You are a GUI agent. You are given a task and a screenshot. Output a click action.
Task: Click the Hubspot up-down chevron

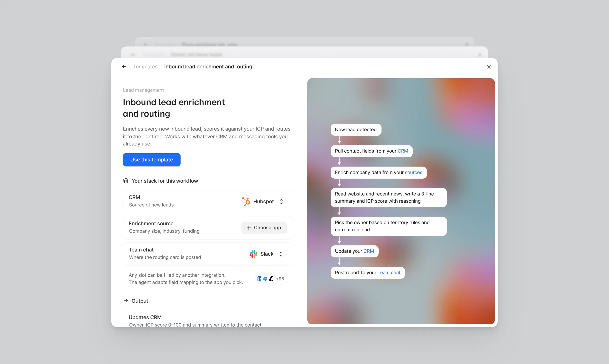point(281,201)
